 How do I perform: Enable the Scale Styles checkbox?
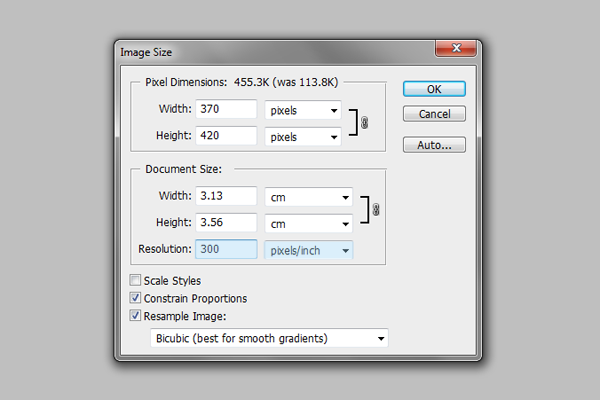(x=135, y=281)
